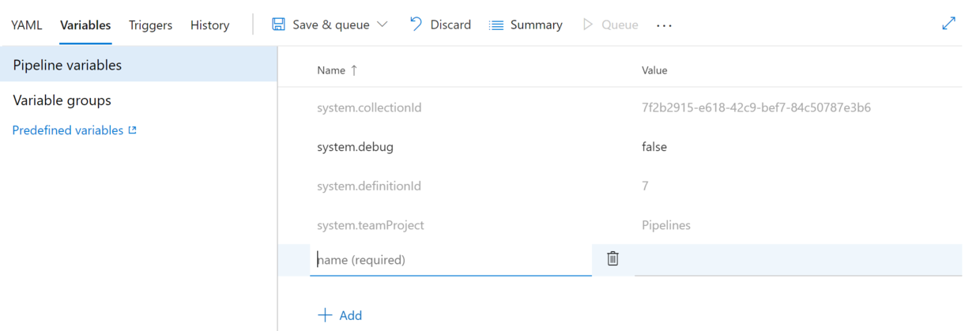Click the plus icon next to Add
Screen dimensions: 980x331
(325, 315)
